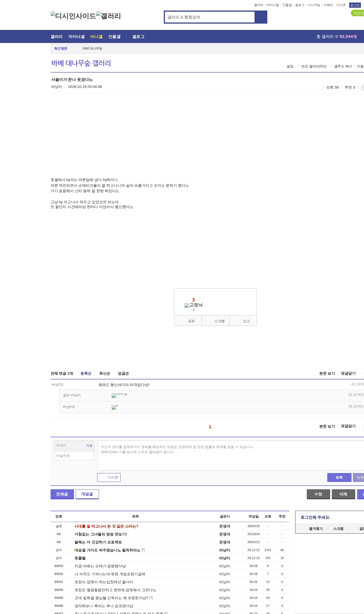
Task: Click the 신고 report button
Action: (x=246, y=321)
